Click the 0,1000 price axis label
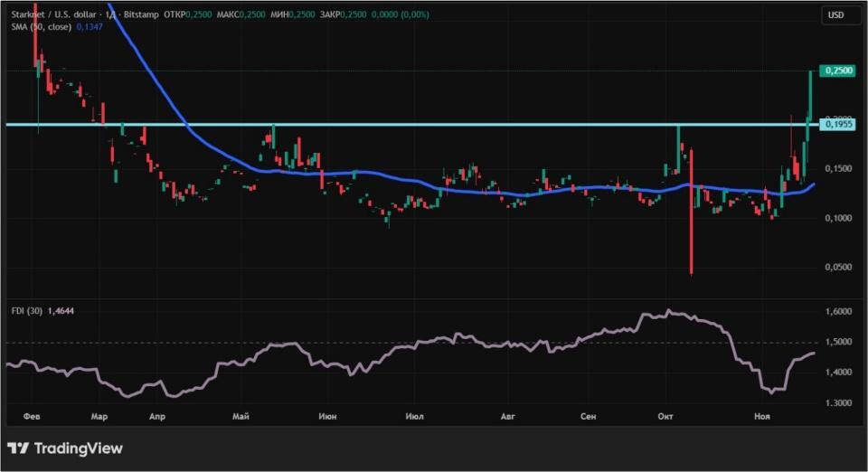This screenshot has height=472, width=868. [x=836, y=218]
